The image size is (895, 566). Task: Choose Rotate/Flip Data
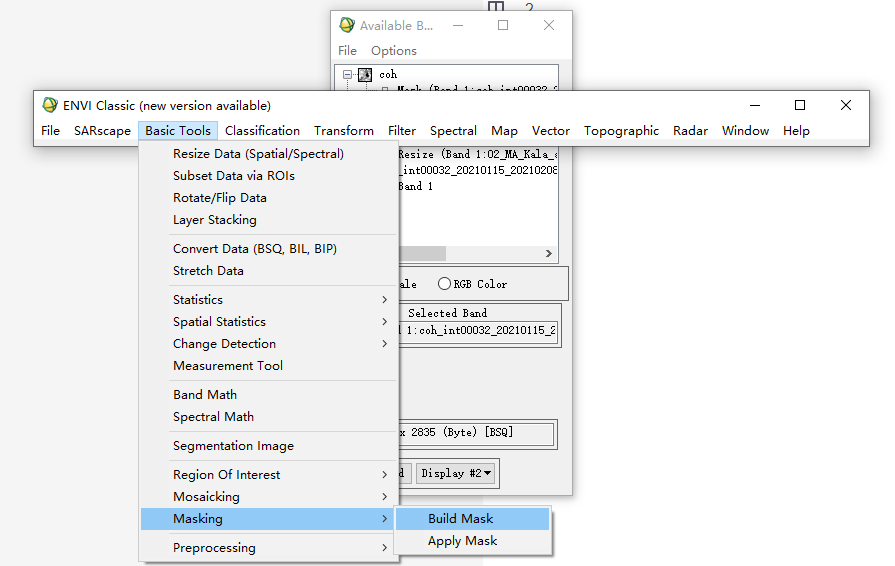click(x=269, y=198)
